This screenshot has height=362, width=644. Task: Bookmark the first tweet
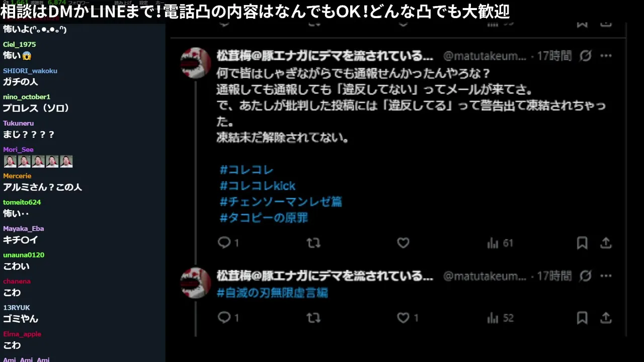(x=582, y=243)
